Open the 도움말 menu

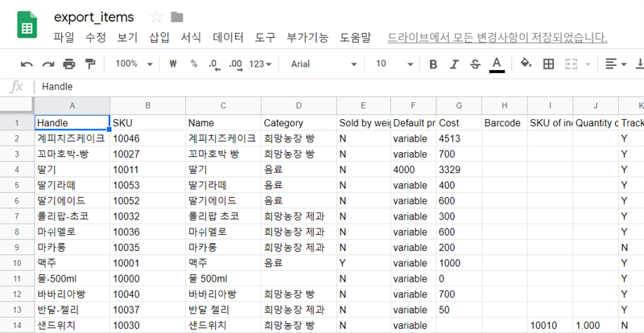355,38
